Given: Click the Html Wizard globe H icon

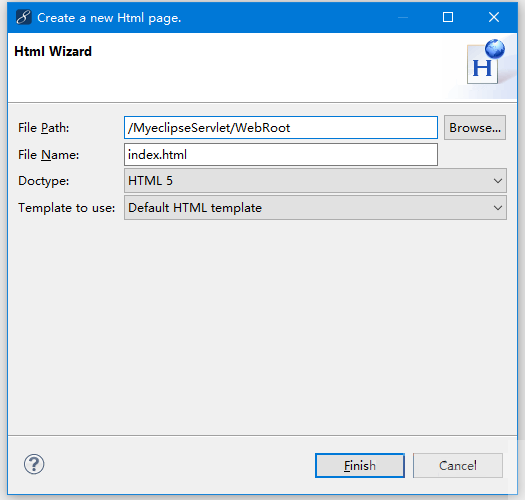Looking at the screenshot, I should (486, 62).
